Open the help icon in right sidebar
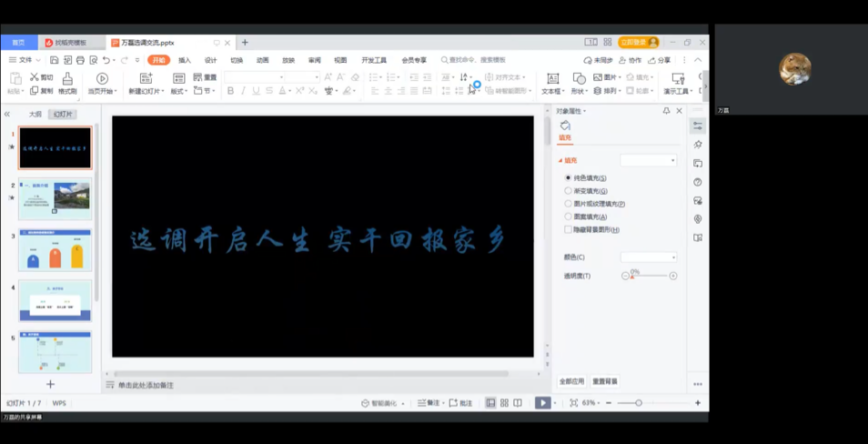Viewport: 868px width, 444px height. 698,182
